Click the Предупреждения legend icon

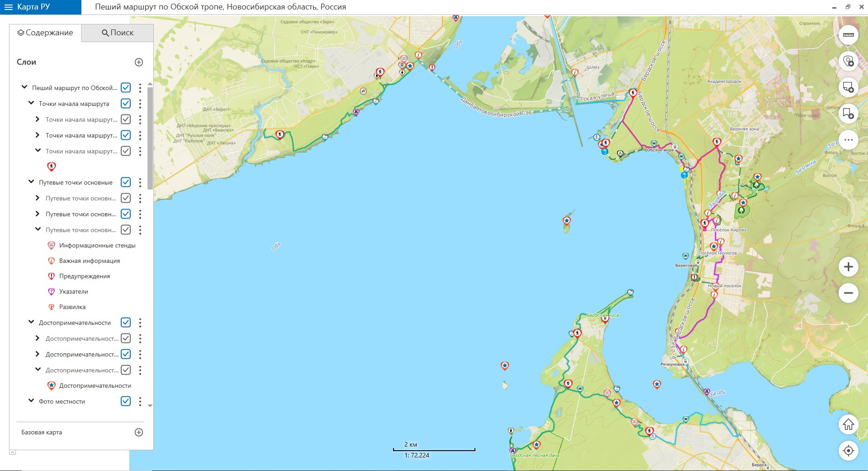[x=52, y=276]
